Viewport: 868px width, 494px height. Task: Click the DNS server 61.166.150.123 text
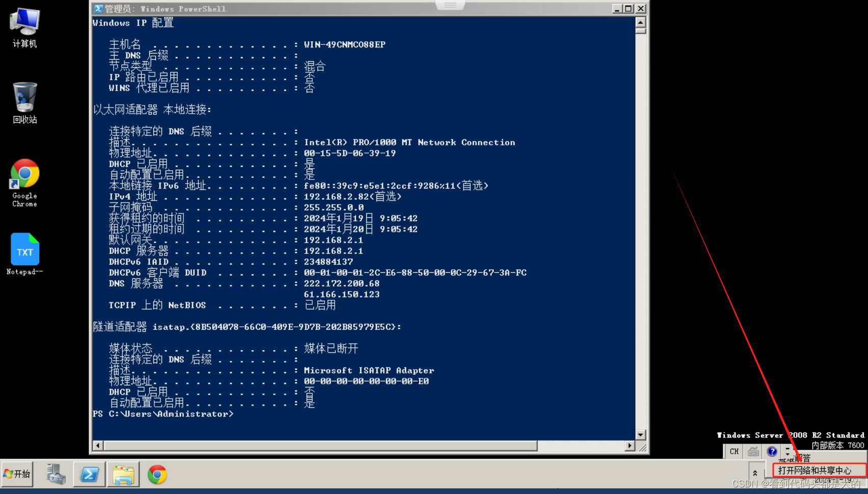(342, 294)
